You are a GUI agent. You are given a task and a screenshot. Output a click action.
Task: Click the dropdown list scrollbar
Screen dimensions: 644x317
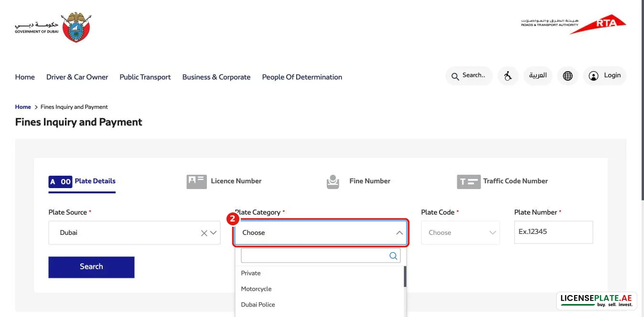pos(405,277)
